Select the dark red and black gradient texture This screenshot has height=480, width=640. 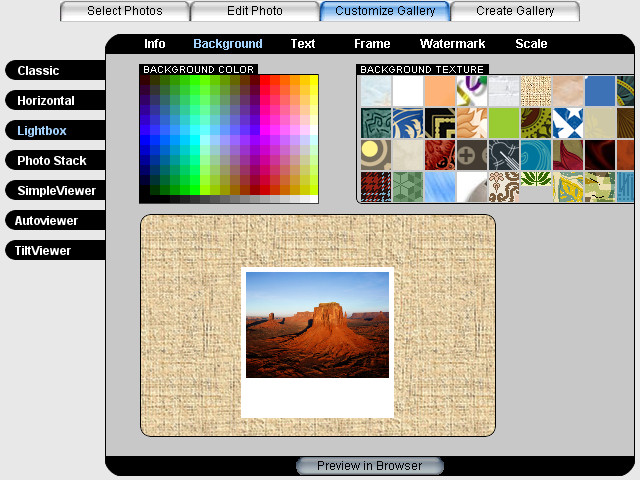[x=600, y=155]
